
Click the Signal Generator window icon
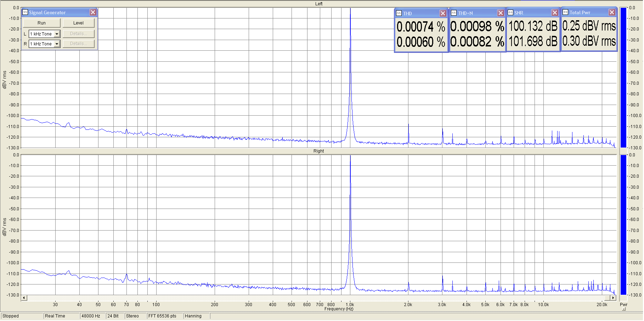click(x=25, y=12)
